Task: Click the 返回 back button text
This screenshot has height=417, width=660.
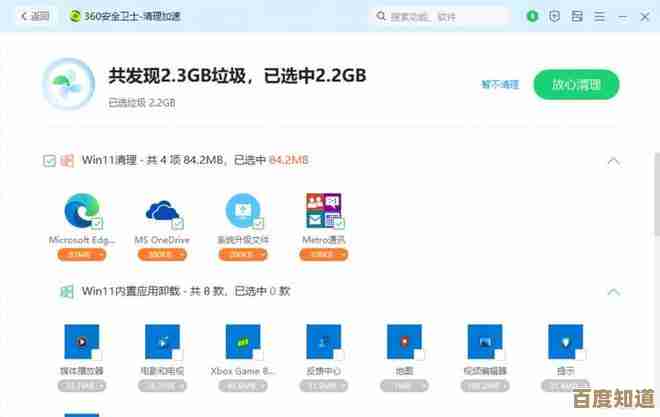Action: click(40, 16)
